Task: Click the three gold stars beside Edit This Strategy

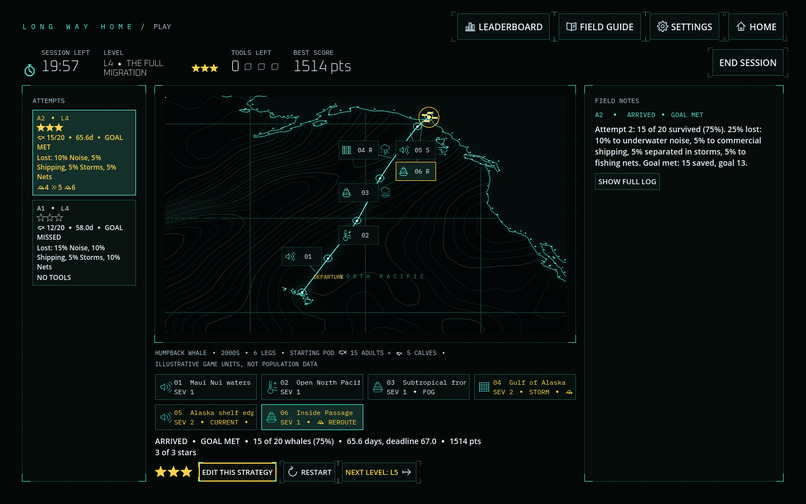Action: click(174, 472)
